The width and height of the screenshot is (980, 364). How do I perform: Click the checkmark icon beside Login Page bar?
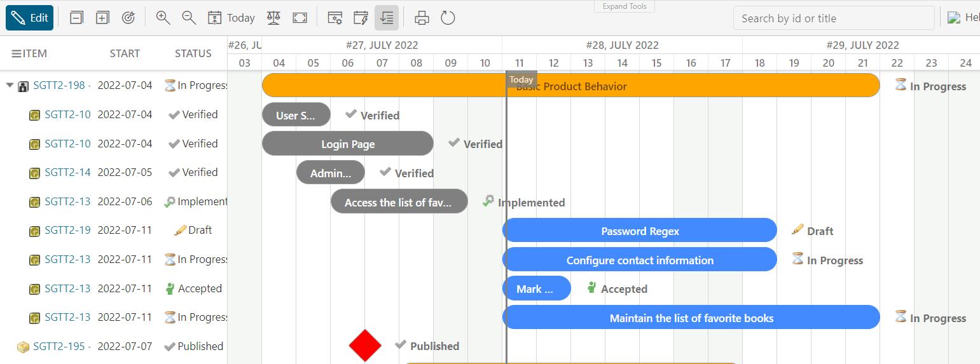pyautogui.click(x=453, y=142)
